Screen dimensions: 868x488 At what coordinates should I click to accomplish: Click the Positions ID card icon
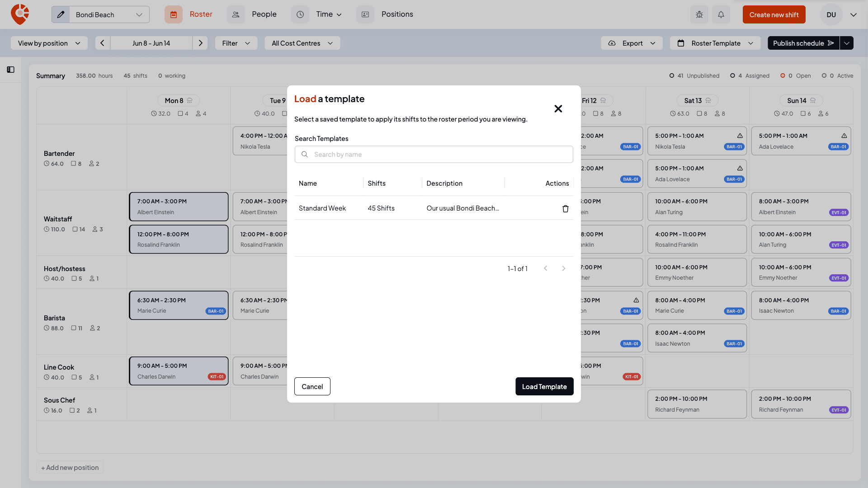tap(365, 14)
